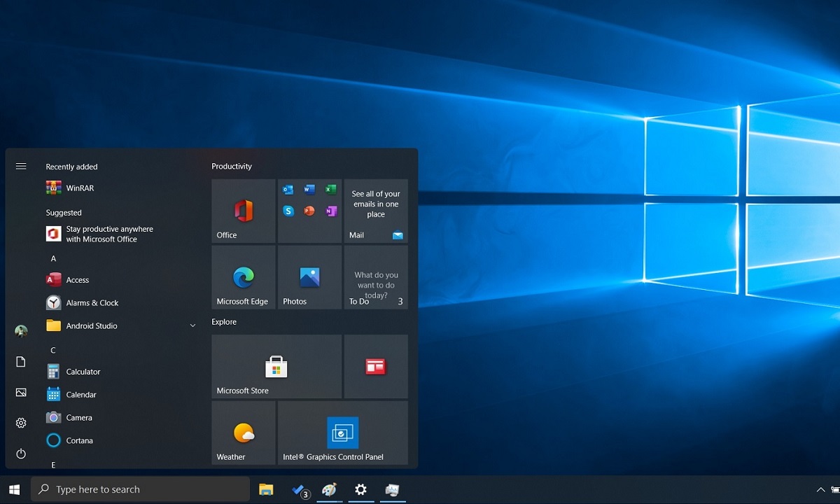This screenshot has width=840, height=504.
Task: Launch Cortana from the app list
Action: (80, 440)
